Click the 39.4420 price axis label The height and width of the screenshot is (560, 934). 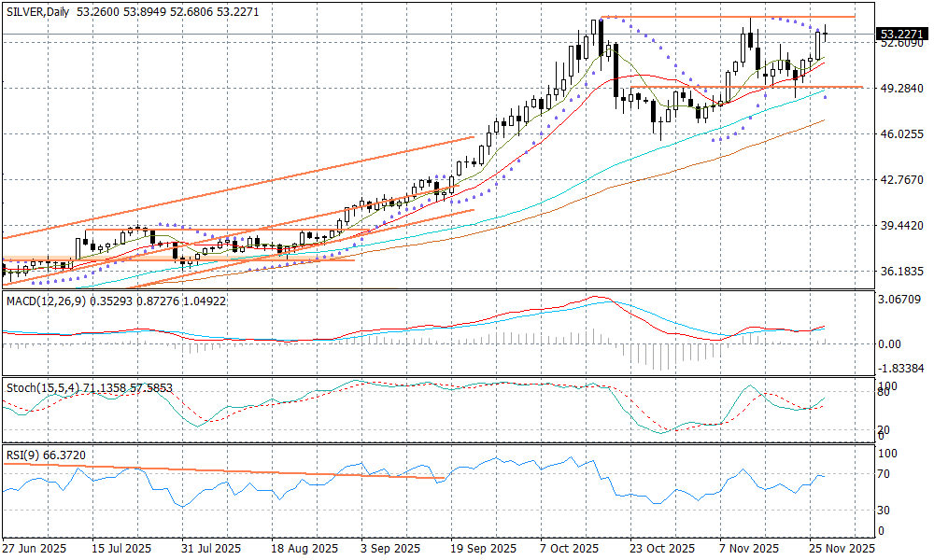[x=901, y=226]
